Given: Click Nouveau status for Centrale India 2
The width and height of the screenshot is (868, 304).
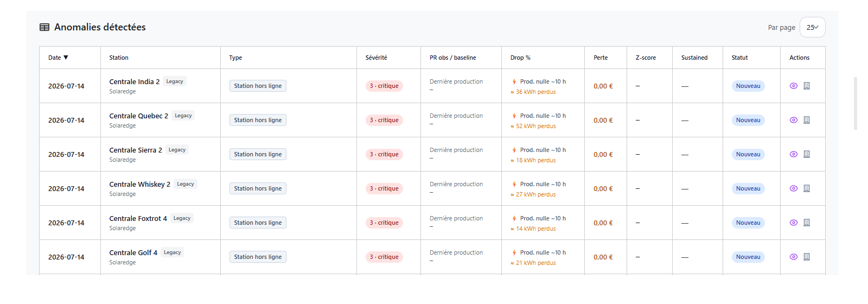Looking at the screenshot, I should tap(748, 86).
